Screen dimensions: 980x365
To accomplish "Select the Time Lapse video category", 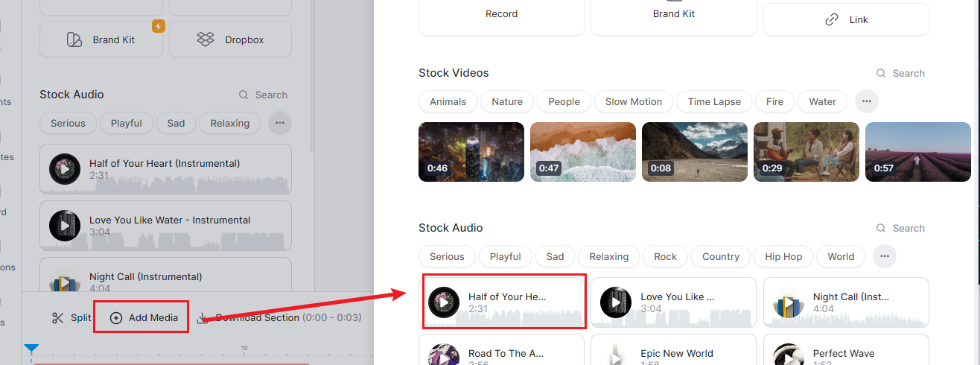I will coord(714,101).
